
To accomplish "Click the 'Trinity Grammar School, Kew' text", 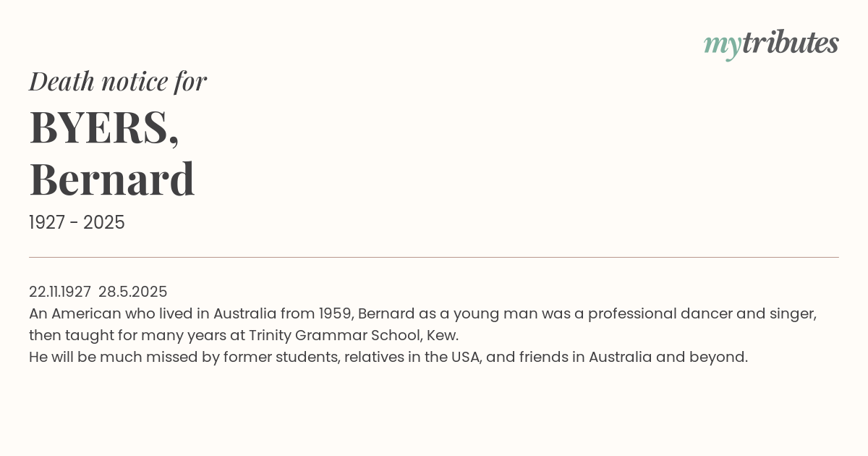I will (353, 335).
